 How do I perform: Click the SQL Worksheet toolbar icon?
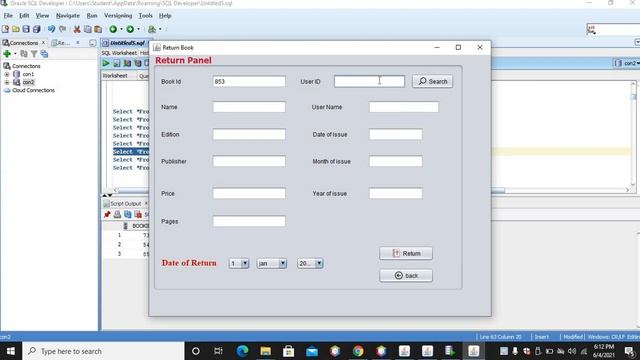pyautogui.click(x=152, y=29)
